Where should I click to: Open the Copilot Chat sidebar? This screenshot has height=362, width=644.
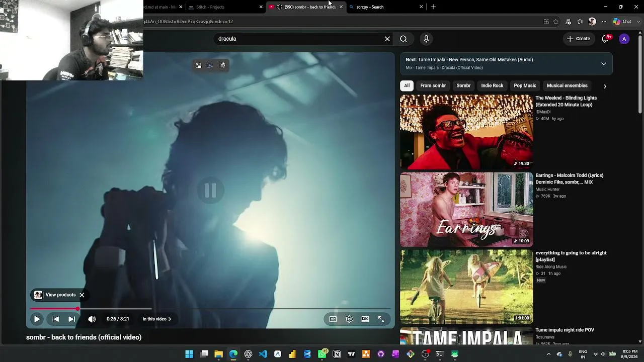(x=622, y=22)
